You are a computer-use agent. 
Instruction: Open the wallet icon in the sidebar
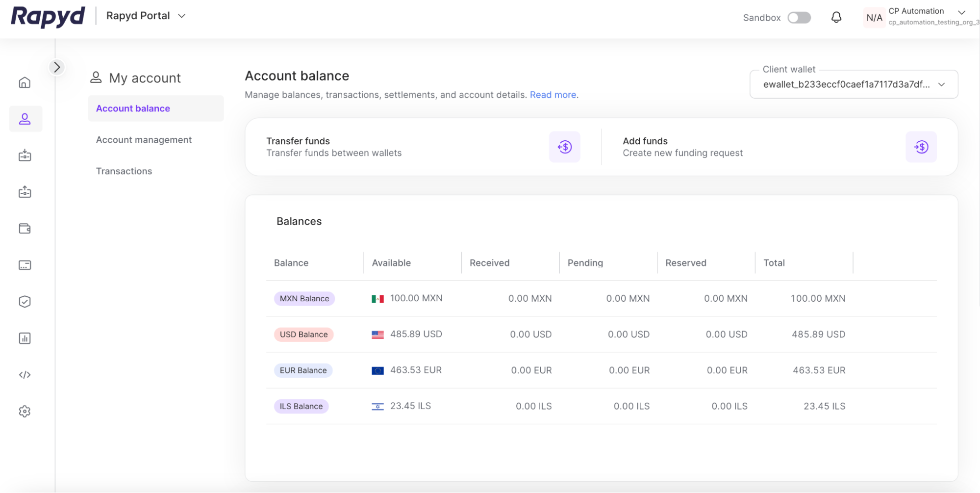[25, 229]
